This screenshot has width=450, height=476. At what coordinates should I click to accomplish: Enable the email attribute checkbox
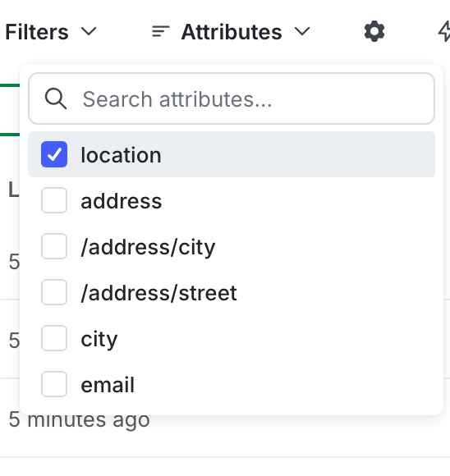54,384
